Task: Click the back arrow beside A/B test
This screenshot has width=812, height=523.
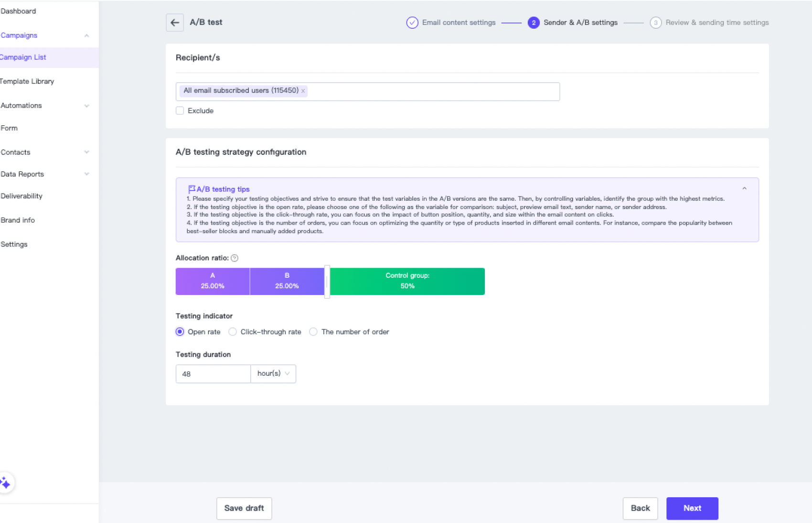Action: coord(175,22)
